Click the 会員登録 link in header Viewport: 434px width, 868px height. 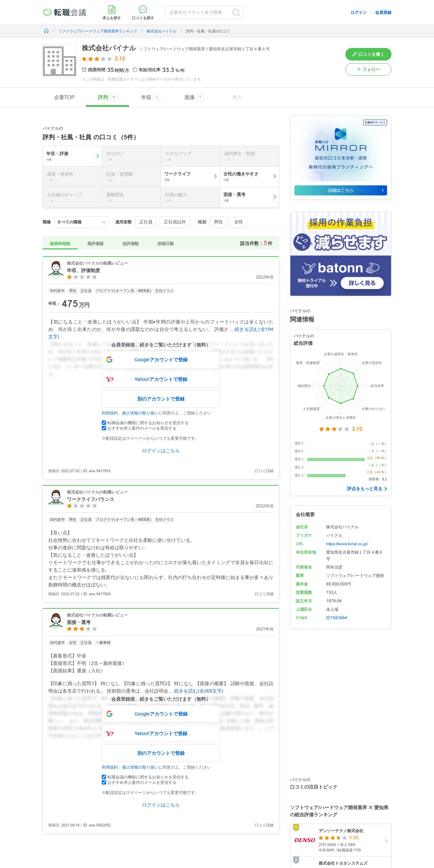click(x=383, y=13)
